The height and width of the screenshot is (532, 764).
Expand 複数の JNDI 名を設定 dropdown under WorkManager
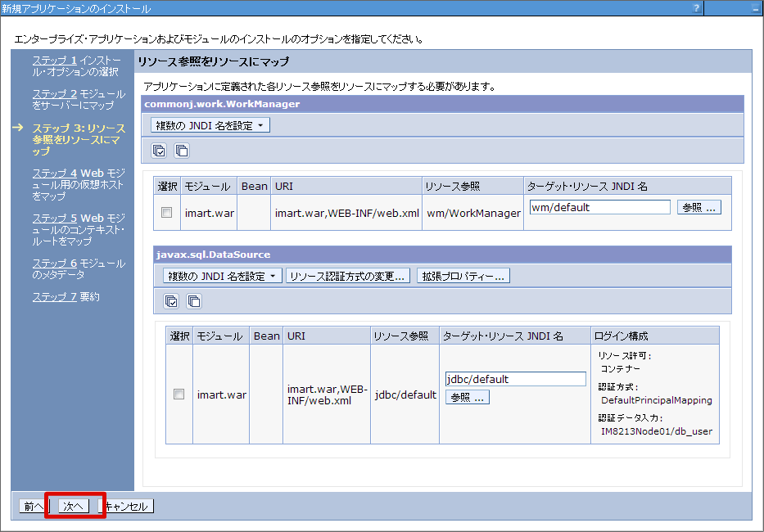pyautogui.click(x=210, y=125)
